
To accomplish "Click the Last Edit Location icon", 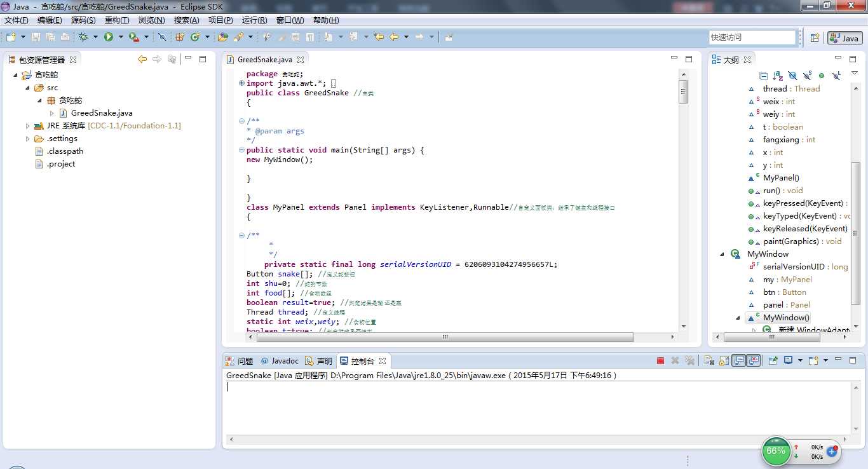I will point(379,37).
